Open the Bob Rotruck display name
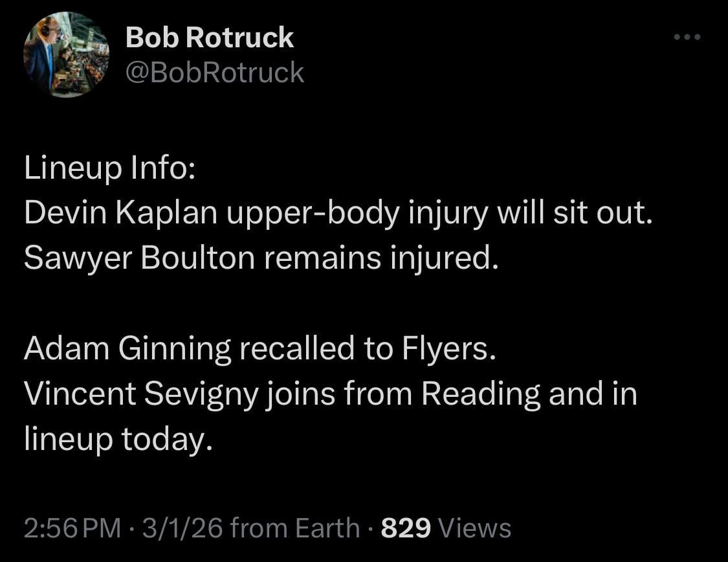 (x=209, y=38)
